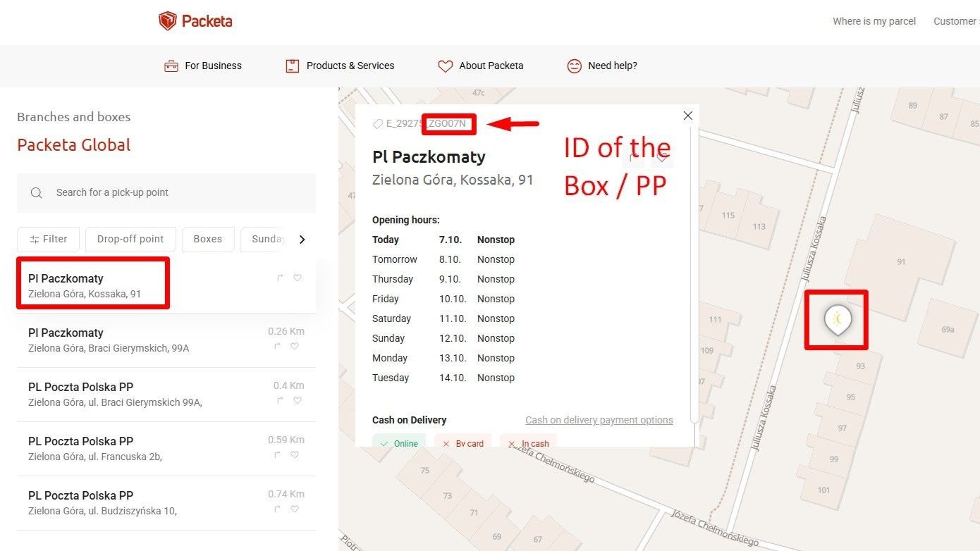The height and width of the screenshot is (551, 980).
Task: Click the Where is my parcel link
Action: pyautogui.click(x=874, y=21)
